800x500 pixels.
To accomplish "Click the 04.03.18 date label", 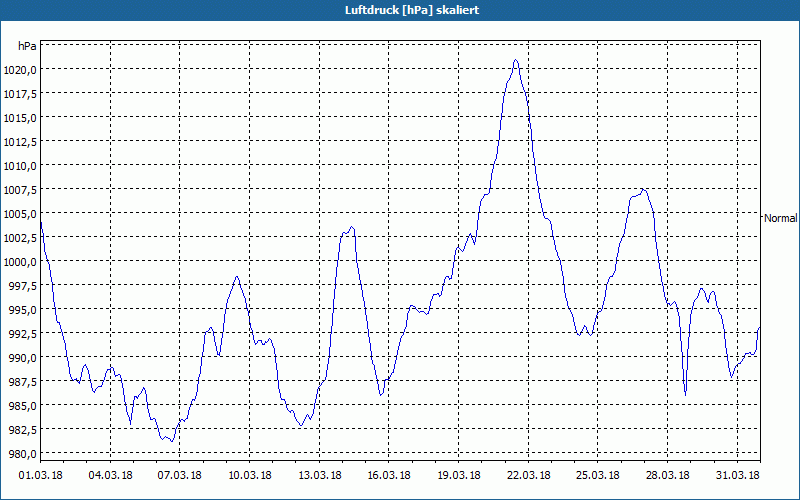I will point(110,475).
